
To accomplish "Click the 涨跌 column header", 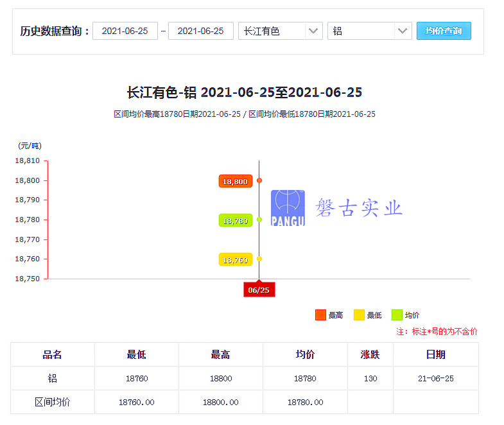I will tap(370, 354).
